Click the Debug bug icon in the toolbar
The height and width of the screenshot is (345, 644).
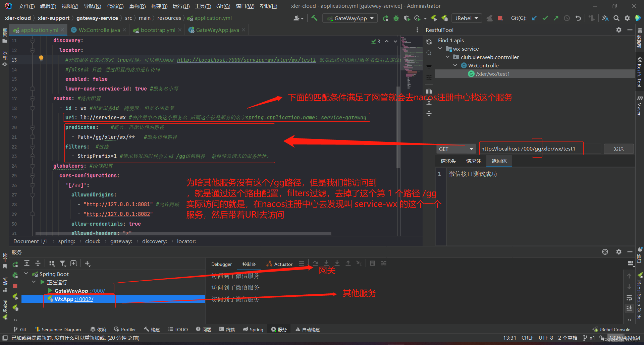coord(396,18)
